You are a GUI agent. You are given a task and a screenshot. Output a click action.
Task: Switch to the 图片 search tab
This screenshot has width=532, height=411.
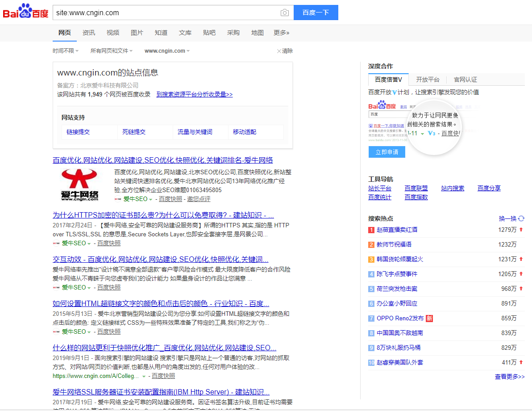pyautogui.click(x=137, y=33)
